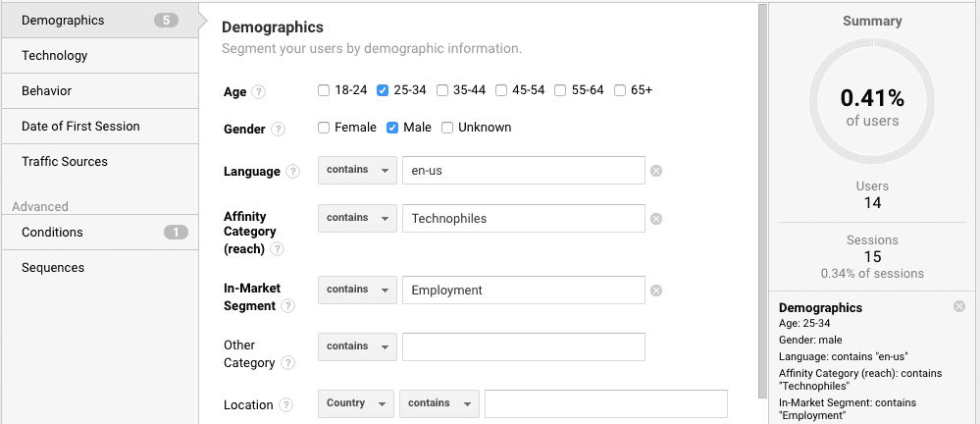
Task: Open help icon beside Affinity Category (reach)
Action: pyautogui.click(x=277, y=249)
